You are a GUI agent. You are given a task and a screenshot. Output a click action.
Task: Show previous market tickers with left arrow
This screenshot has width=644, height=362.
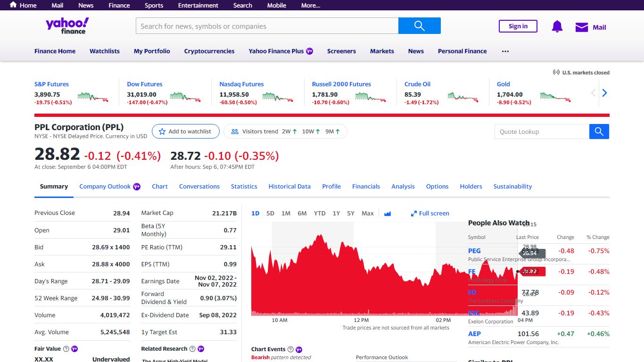[x=593, y=93]
